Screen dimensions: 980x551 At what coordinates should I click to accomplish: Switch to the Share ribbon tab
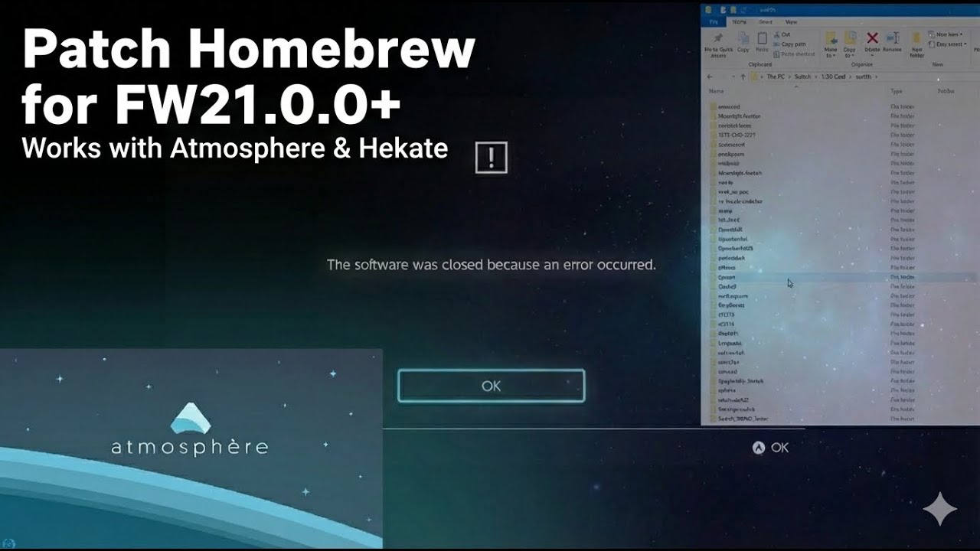[x=766, y=22]
